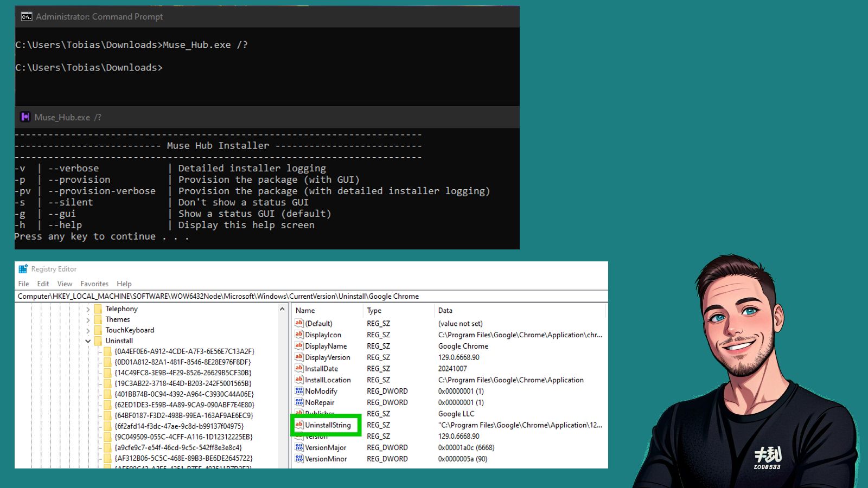This screenshot has height=488, width=868.
Task: Select key {64BF0187-F3D2-498B-99EA-163AF9AE6EC9}
Action: coord(183,415)
